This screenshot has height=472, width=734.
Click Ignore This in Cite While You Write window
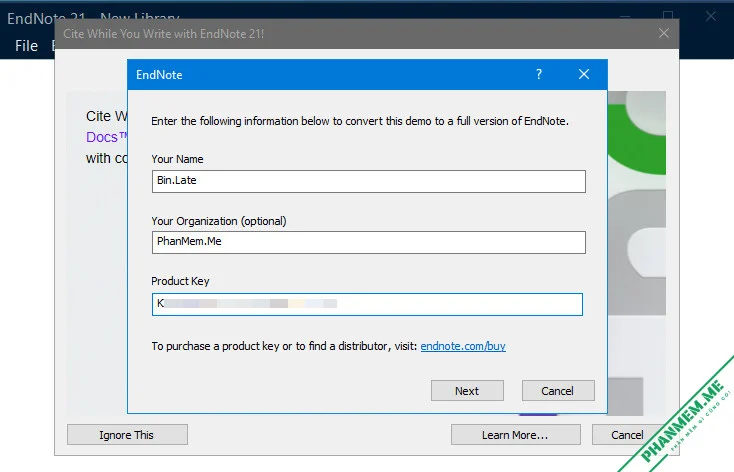coord(127,435)
